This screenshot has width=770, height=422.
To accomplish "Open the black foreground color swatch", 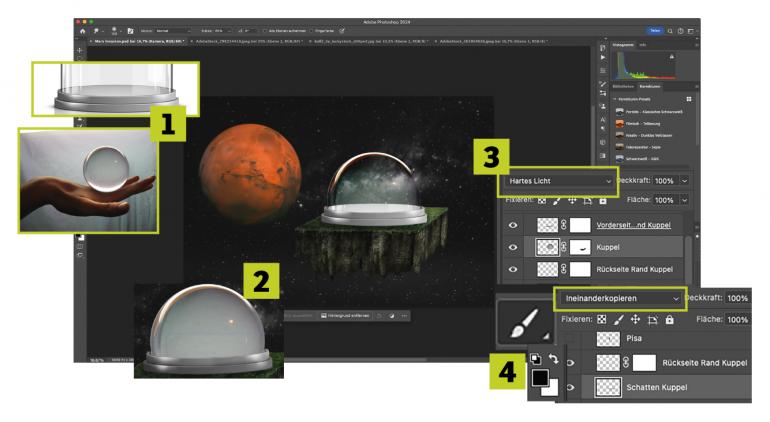I will [540, 378].
